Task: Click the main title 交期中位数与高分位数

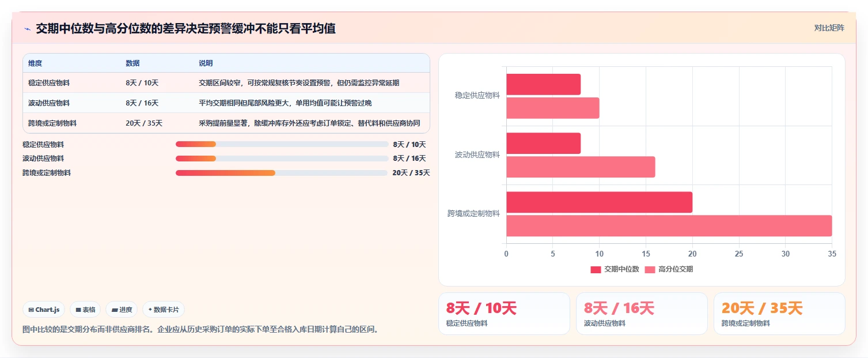Action: click(185, 28)
